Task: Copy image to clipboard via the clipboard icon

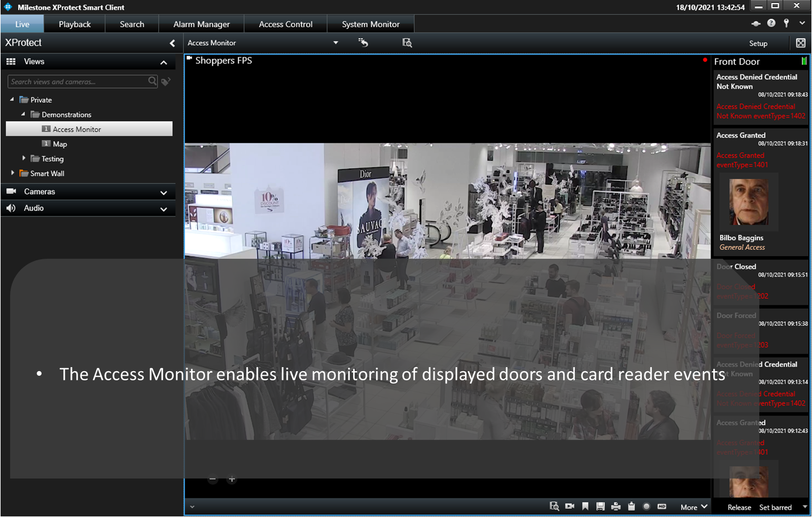Action: click(x=631, y=506)
